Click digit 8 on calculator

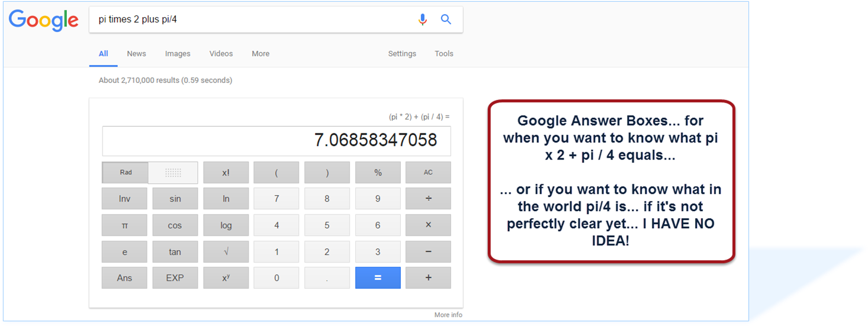point(327,199)
